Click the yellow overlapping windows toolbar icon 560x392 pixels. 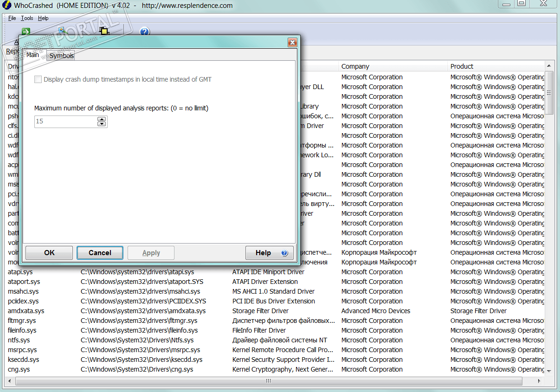pyautogui.click(x=104, y=31)
